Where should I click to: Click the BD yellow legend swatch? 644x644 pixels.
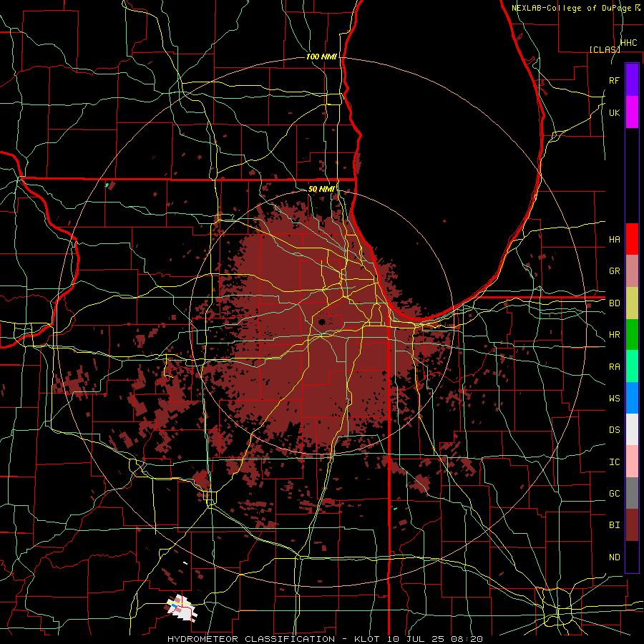(x=632, y=303)
